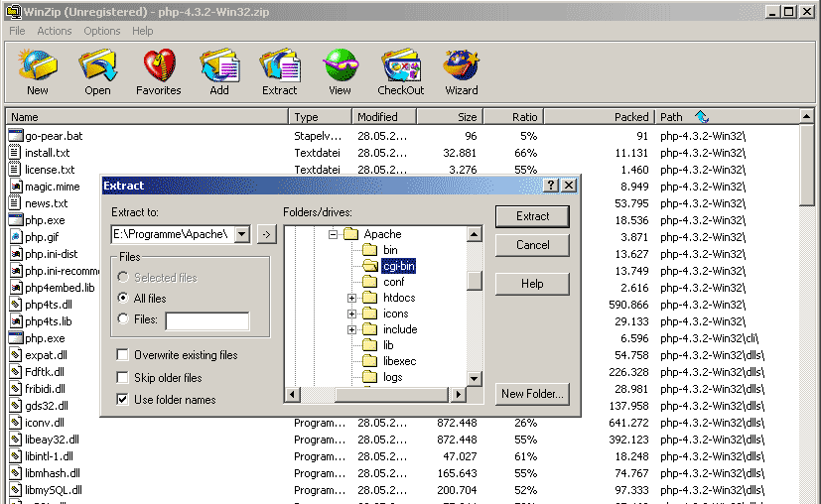Screen dimensions: 821x504
Task: Click the arrow button beside Extract to
Action: [x=266, y=234]
